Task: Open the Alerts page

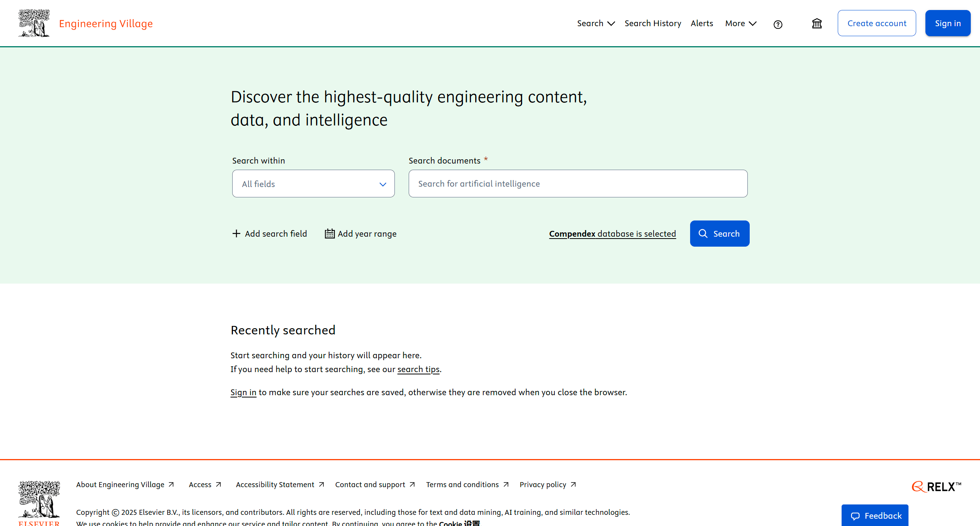Action: pyautogui.click(x=702, y=23)
